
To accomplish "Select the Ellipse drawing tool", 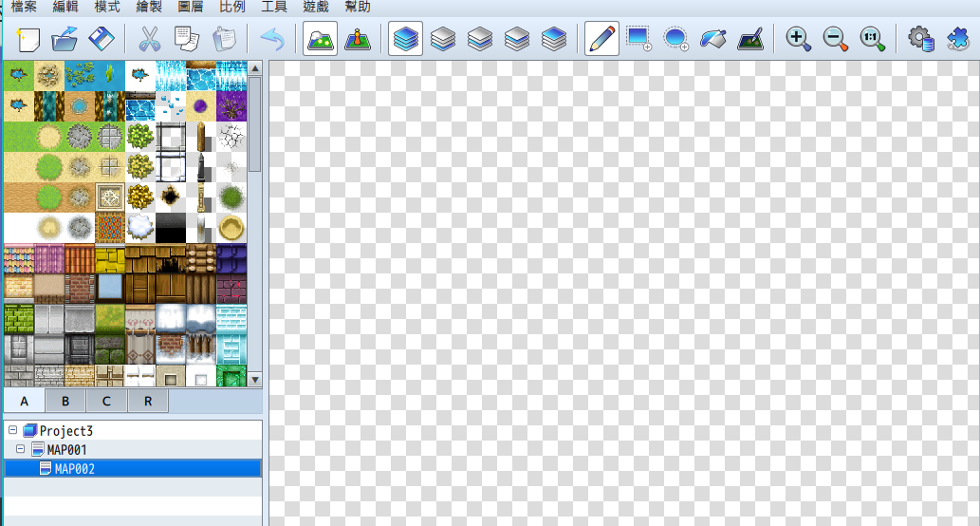I will (675, 40).
